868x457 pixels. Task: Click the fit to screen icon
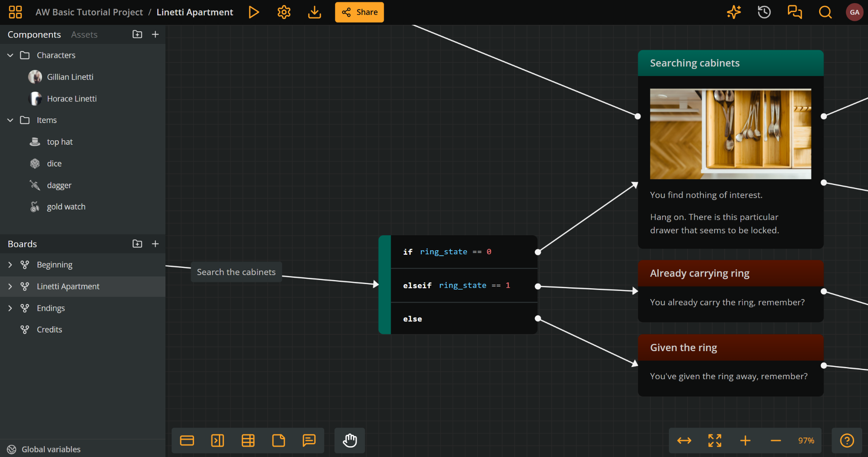(x=715, y=440)
